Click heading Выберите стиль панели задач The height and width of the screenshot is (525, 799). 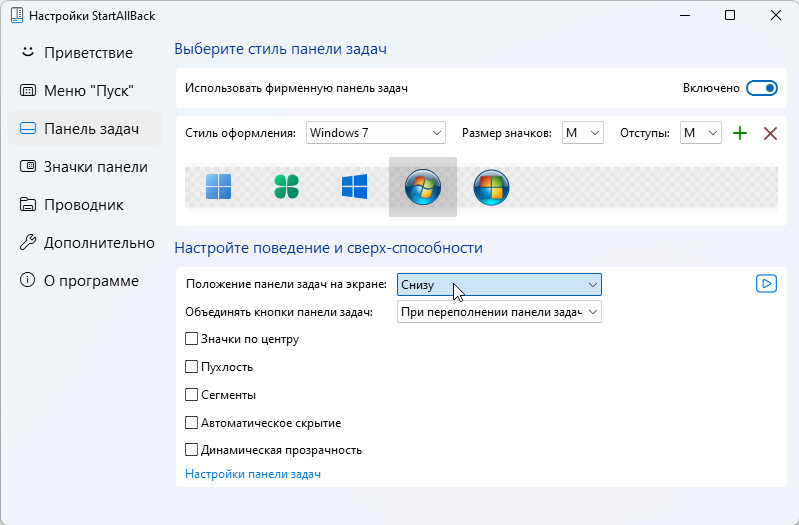coord(280,49)
